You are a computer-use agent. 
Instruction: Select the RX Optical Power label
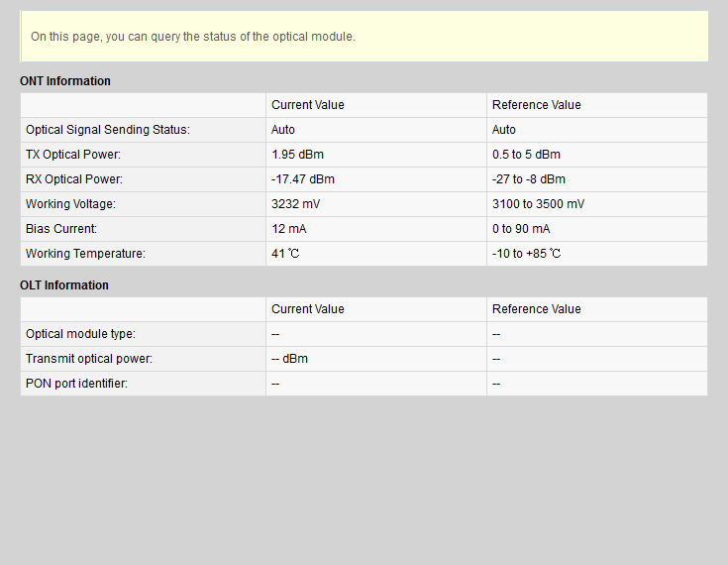tap(73, 179)
